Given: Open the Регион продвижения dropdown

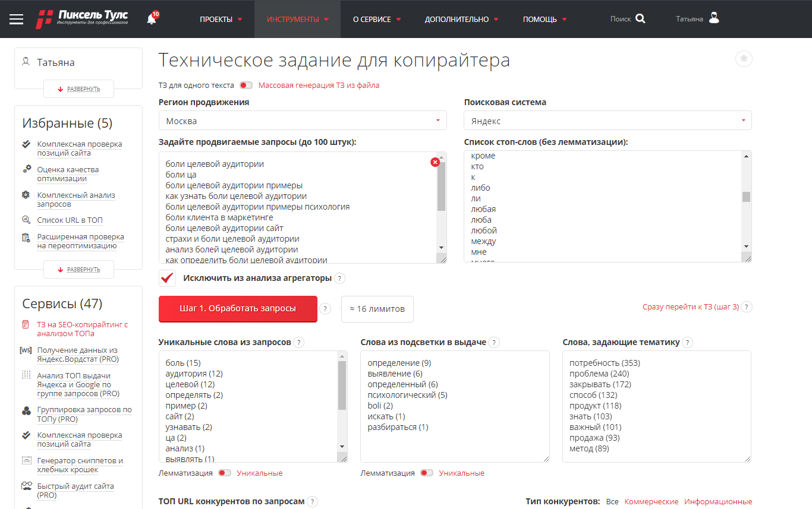Looking at the screenshot, I should [x=302, y=120].
